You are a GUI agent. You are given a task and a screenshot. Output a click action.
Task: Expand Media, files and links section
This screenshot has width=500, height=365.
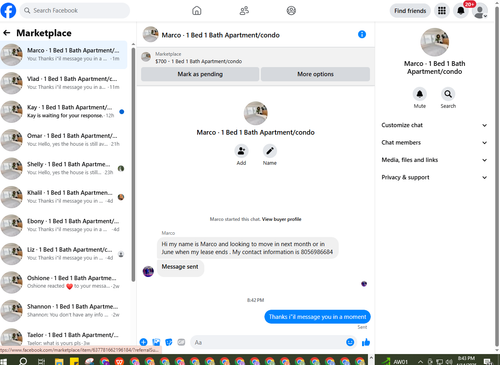coord(434,160)
